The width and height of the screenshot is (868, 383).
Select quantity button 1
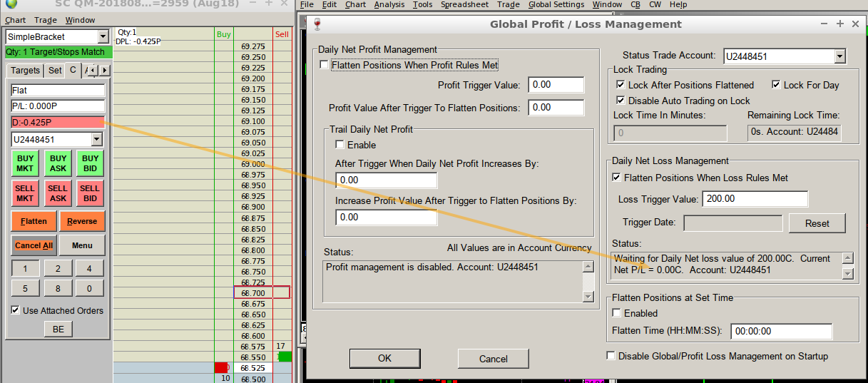click(26, 269)
